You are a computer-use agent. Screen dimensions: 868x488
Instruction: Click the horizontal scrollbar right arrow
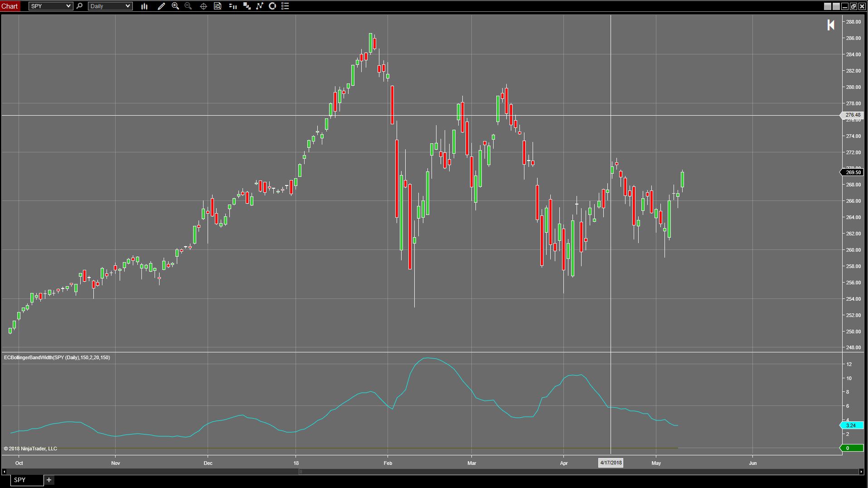pos(861,472)
